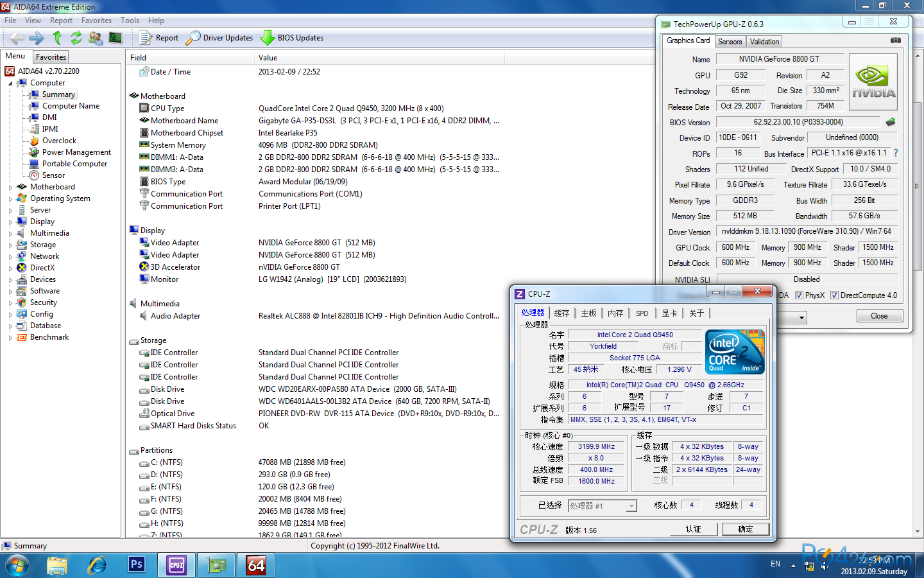Click the EN language indicator in tray
Image resolution: width=924 pixels, height=578 pixels.
tap(775, 564)
